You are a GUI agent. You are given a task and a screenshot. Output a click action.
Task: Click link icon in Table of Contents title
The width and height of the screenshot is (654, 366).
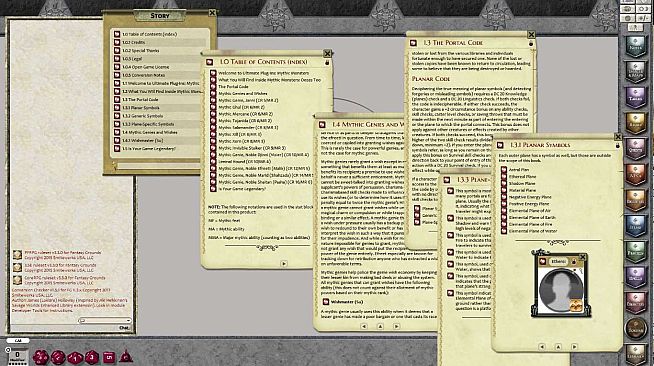point(209,62)
